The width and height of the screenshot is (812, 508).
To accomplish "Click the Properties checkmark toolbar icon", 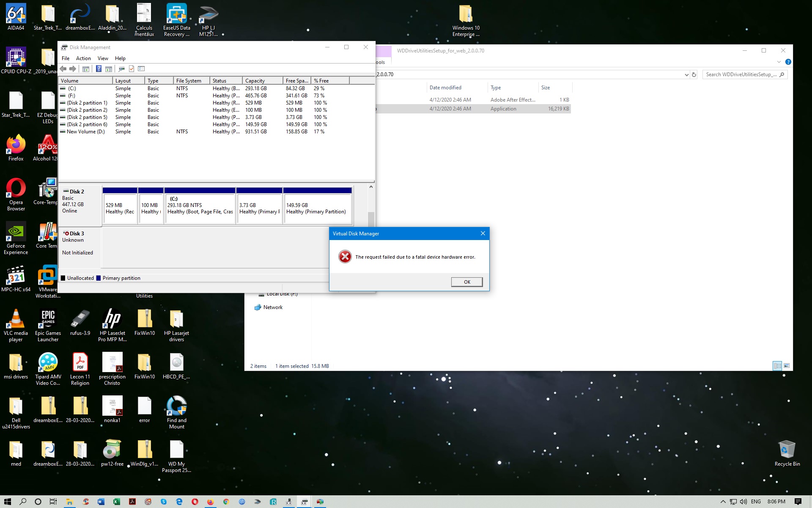I will click(132, 69).
